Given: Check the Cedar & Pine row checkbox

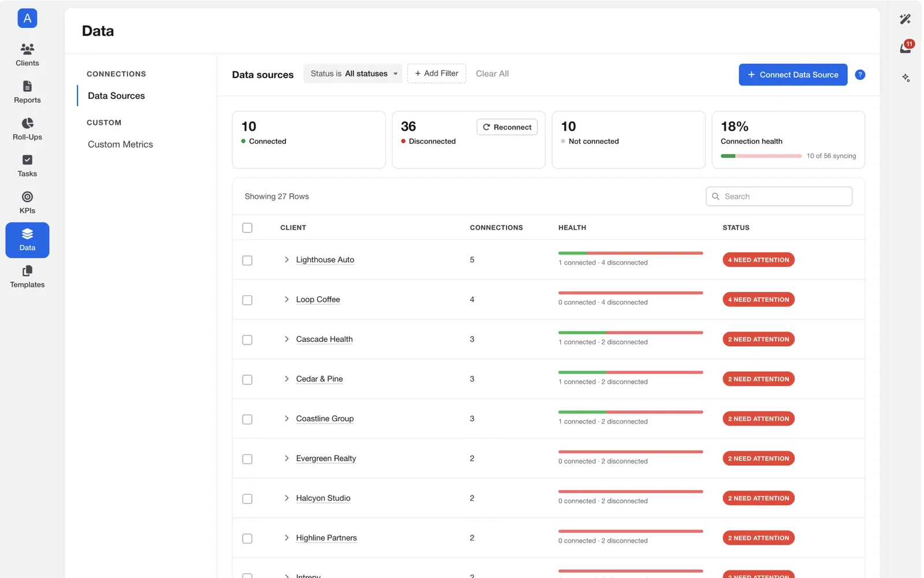Looking at the screenshot, I should coord(247,380).
